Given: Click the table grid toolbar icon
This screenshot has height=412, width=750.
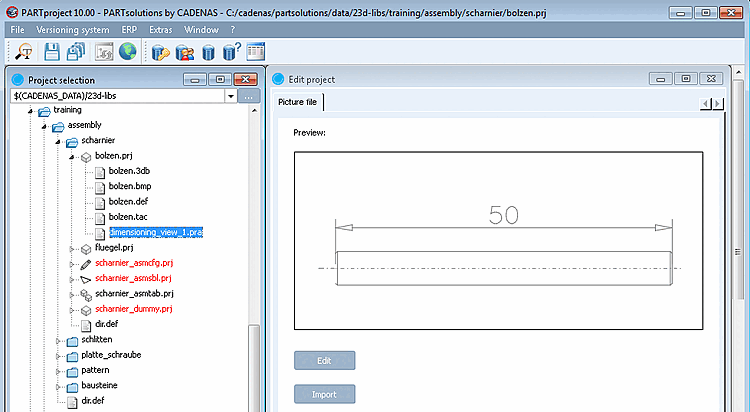Looking at the screenshot, I should pyautogui.click(x=256, y=52).
